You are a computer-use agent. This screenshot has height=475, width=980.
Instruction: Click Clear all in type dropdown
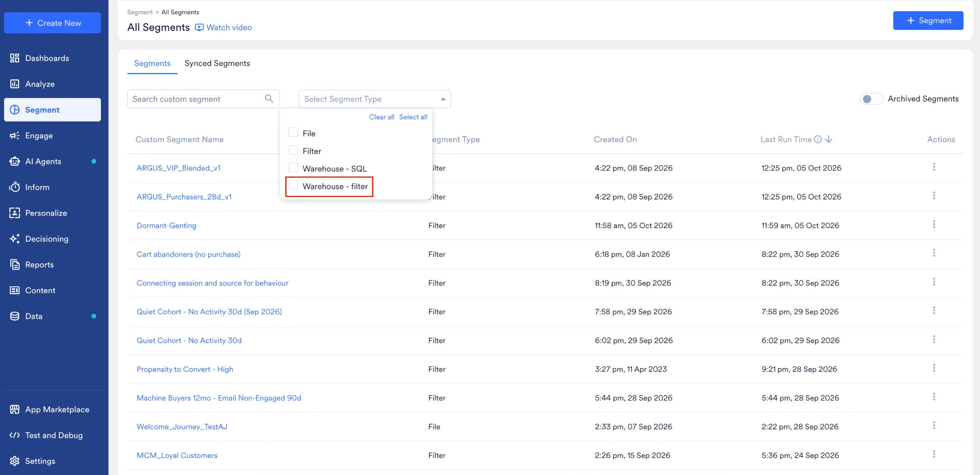click(382, 117)
